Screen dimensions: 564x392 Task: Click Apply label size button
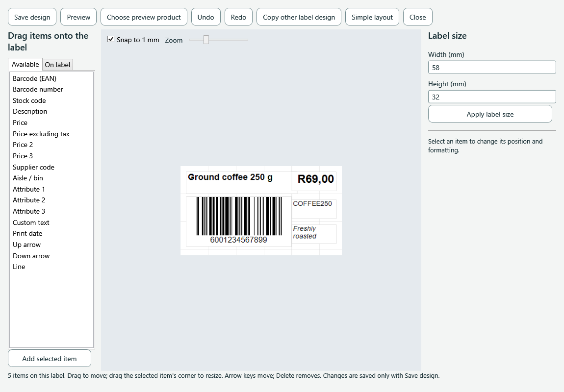(x=490, y=114)
